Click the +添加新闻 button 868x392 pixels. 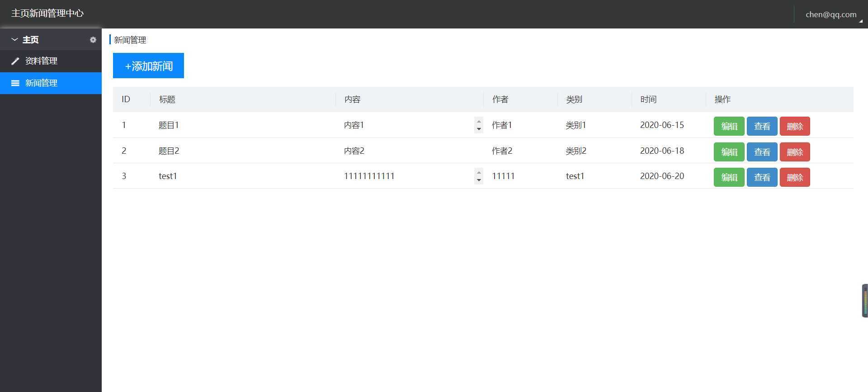pos(148,66)
